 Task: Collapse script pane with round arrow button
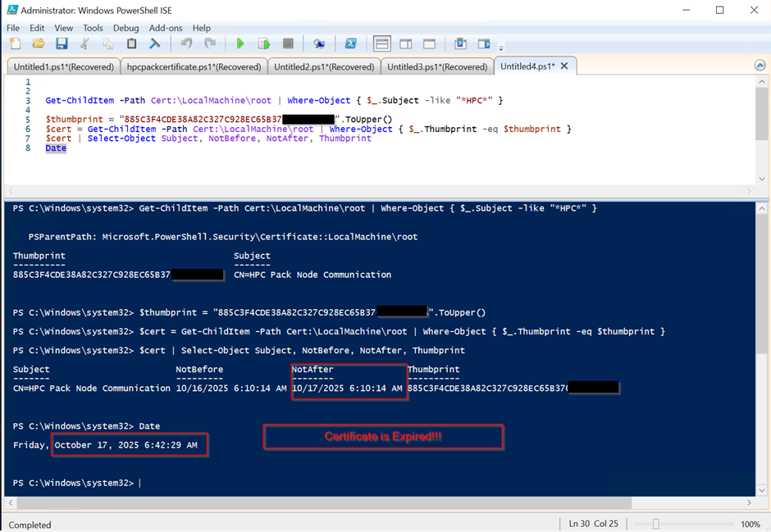pyautogui.click(x=760, y=66)
